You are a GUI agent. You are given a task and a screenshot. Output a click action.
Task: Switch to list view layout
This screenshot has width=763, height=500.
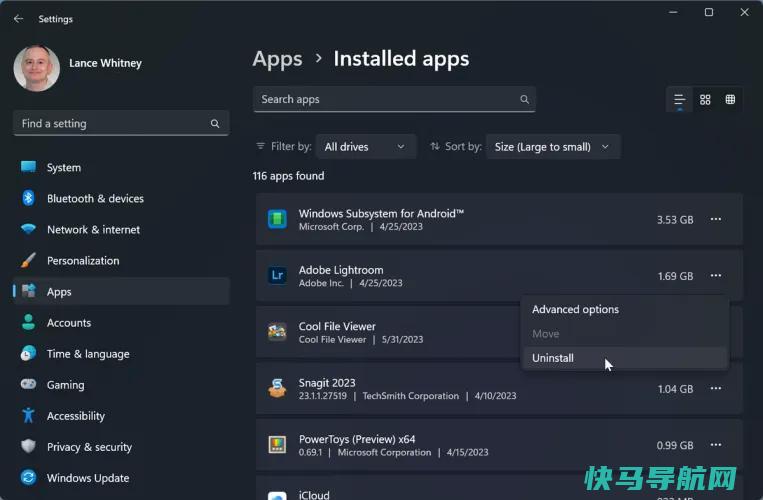click(679, 100)
